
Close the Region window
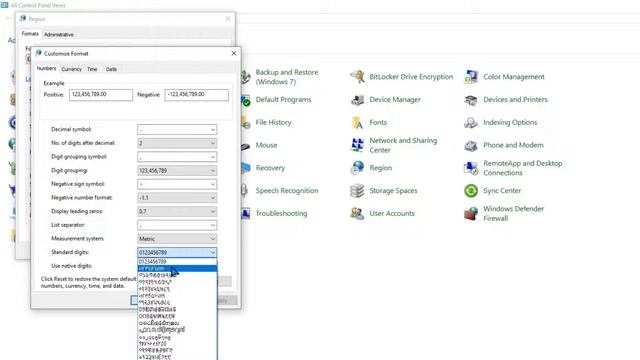tap(228, 19)
